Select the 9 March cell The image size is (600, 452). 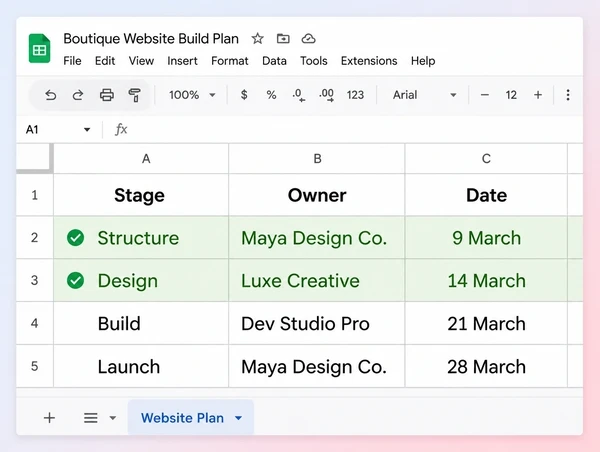[x=486, y=238]
